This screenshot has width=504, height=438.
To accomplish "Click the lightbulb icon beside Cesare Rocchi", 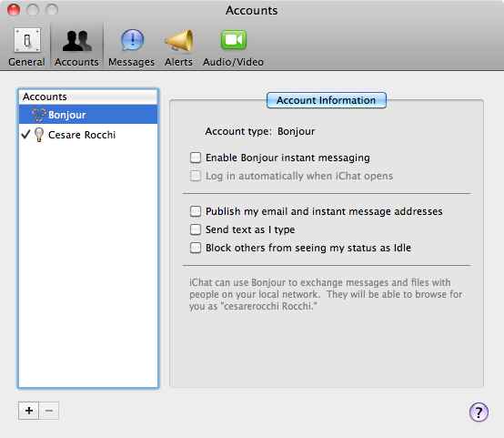I will coord(39,135).
